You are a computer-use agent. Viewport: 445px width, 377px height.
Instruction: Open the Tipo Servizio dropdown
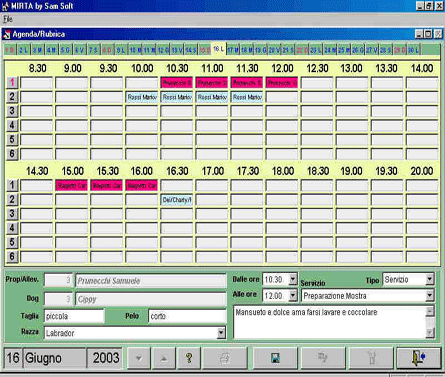point(430,279)
